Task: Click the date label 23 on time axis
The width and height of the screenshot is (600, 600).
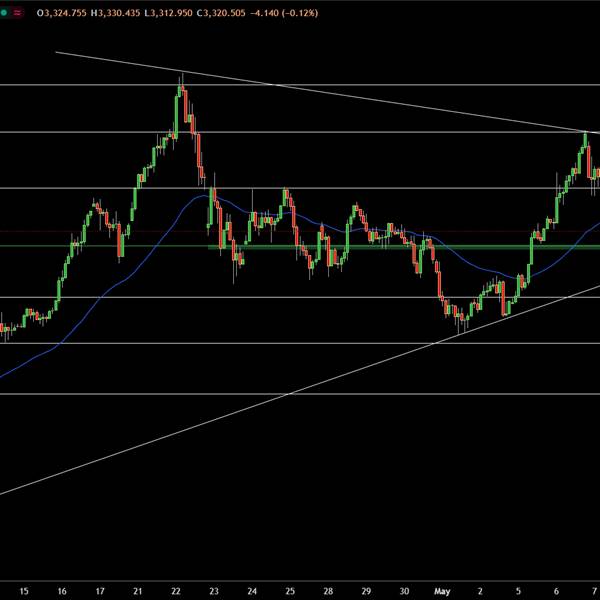Action: pos(214,591)
